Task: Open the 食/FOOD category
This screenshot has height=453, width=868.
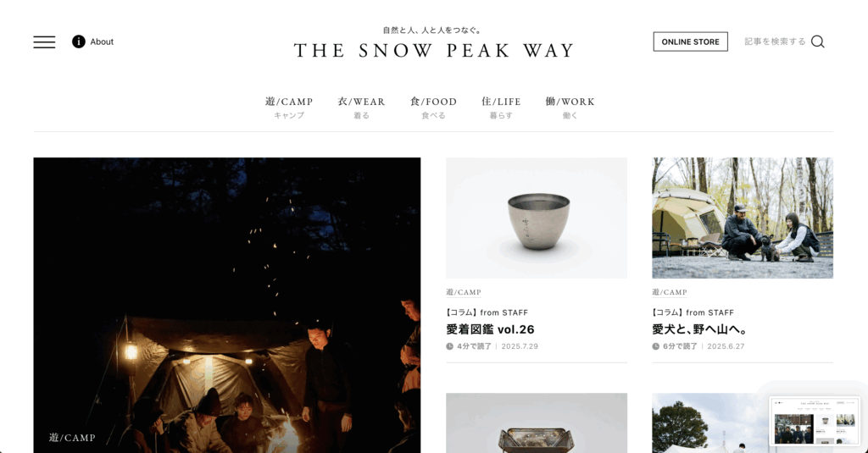Action: click(433, 108)
